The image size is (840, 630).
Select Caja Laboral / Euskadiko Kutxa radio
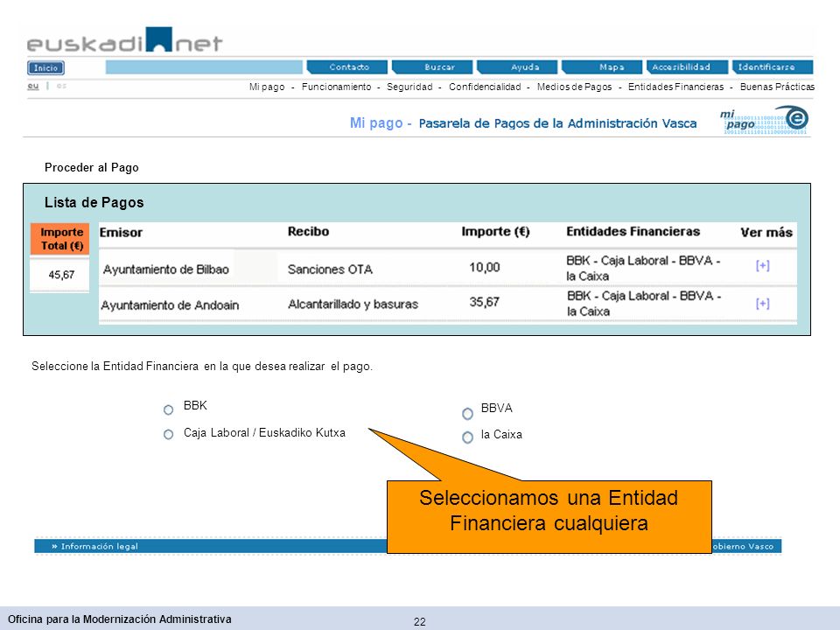tap(168, 435)
